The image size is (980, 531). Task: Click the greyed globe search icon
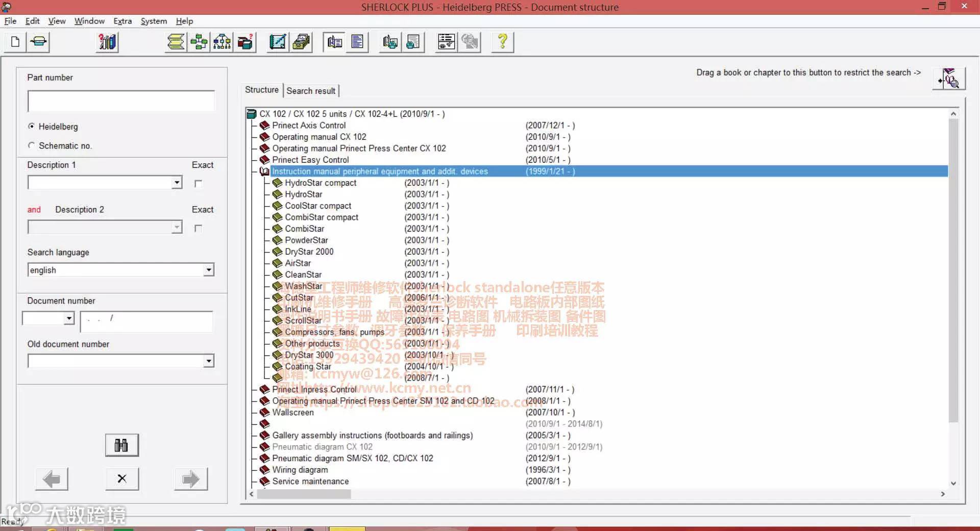point(470,42)
